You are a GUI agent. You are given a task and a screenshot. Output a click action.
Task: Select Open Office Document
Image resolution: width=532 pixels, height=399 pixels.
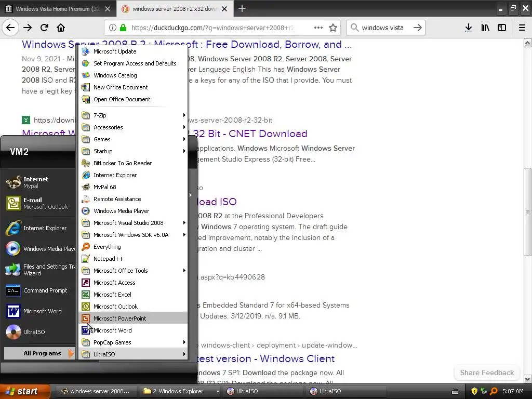click(x=133, y=99)
